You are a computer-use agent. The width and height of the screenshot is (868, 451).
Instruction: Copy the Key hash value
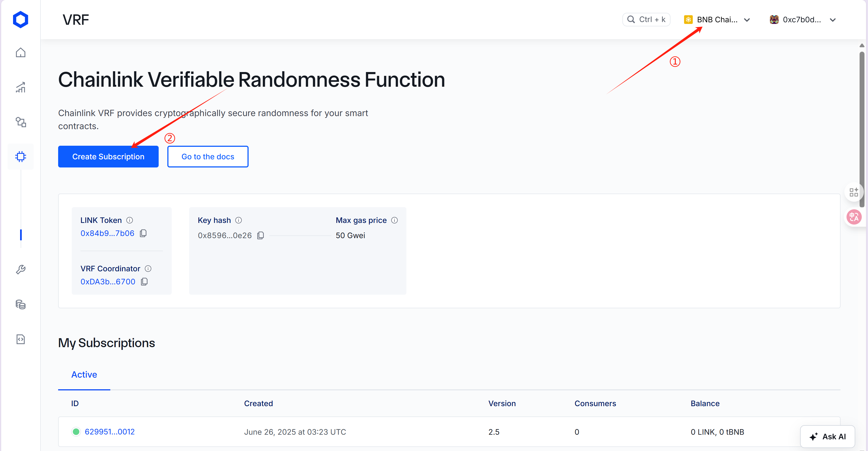click(261, 235)
